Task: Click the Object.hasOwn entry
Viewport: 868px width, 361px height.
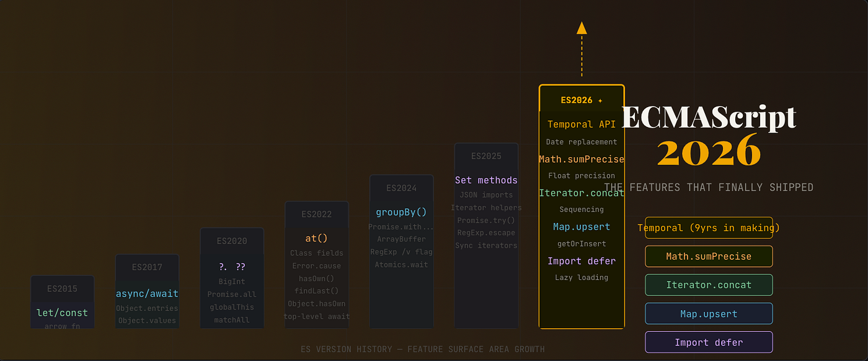Action: (x=317, y=304)
